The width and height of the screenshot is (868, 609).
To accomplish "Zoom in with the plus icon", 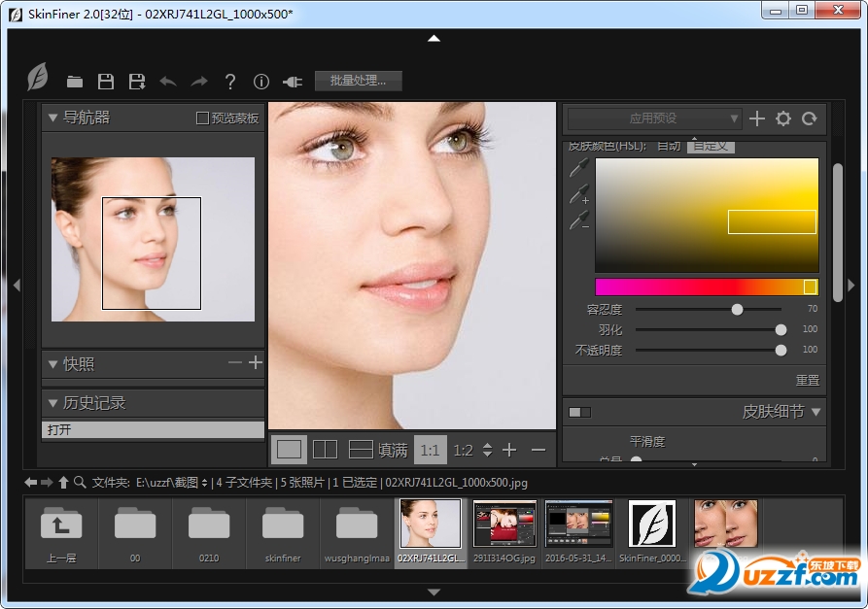I will (x=509, y=450).
